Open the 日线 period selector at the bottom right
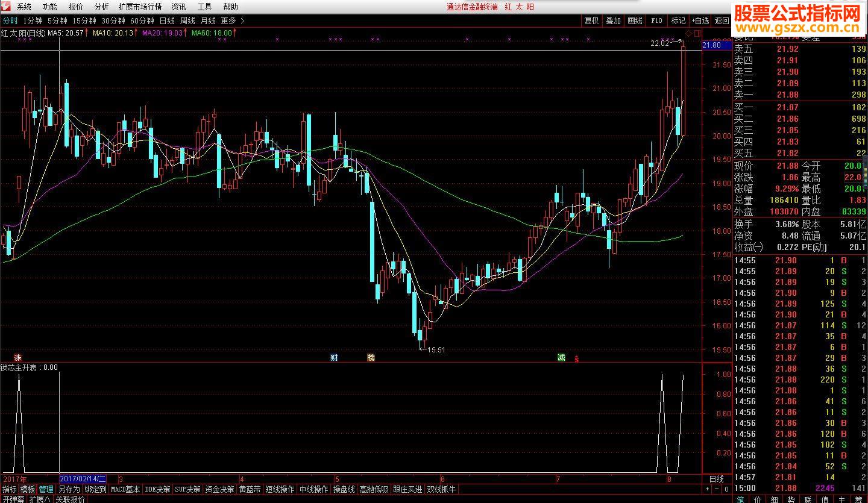Screen dimensions: 868x503 coord(716,479)
